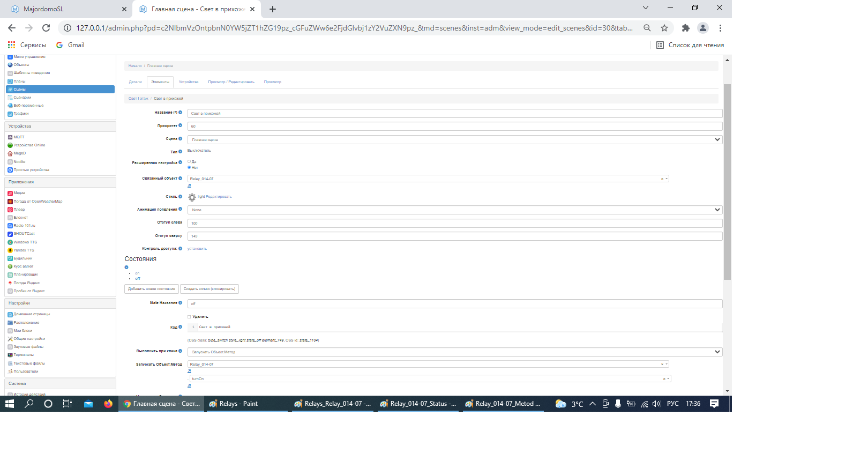Open the Просмотр / Редактировать tab
Screen dimensions: 868x460
coord(231,82)
